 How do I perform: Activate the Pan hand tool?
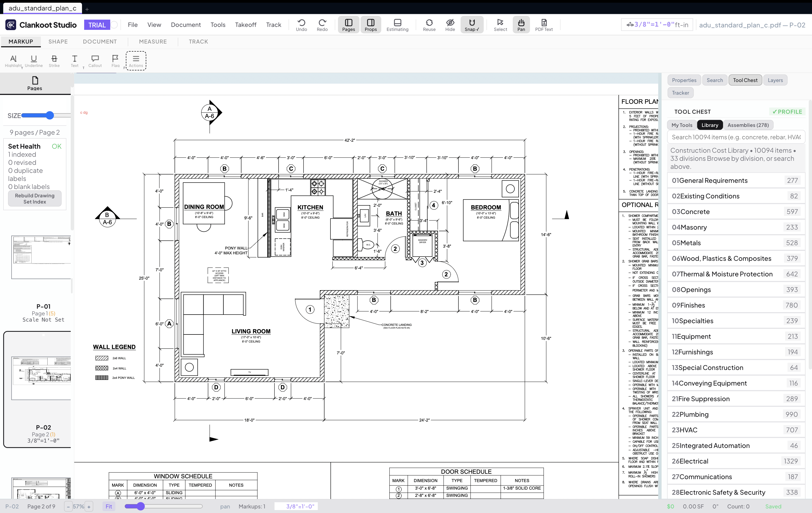click(x=521, y=25)
